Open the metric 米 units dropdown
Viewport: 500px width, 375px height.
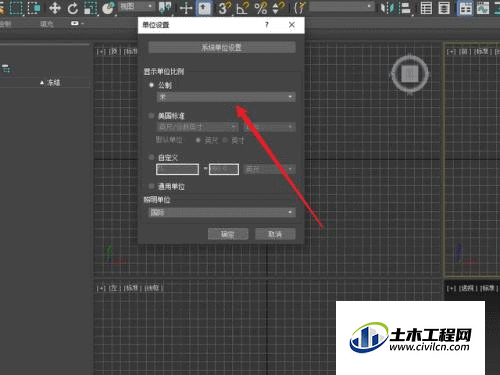click(x=226, y=97)
